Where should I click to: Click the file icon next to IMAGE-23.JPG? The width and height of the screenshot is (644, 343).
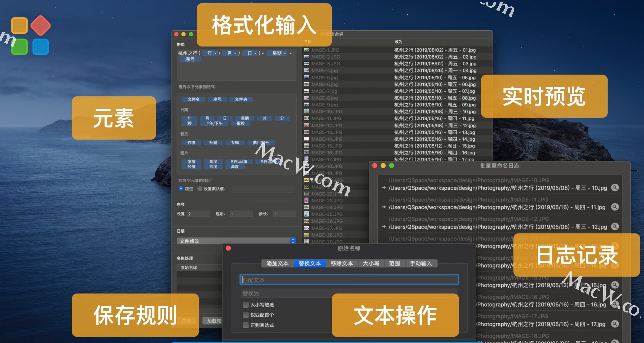(x=306, y=200)
